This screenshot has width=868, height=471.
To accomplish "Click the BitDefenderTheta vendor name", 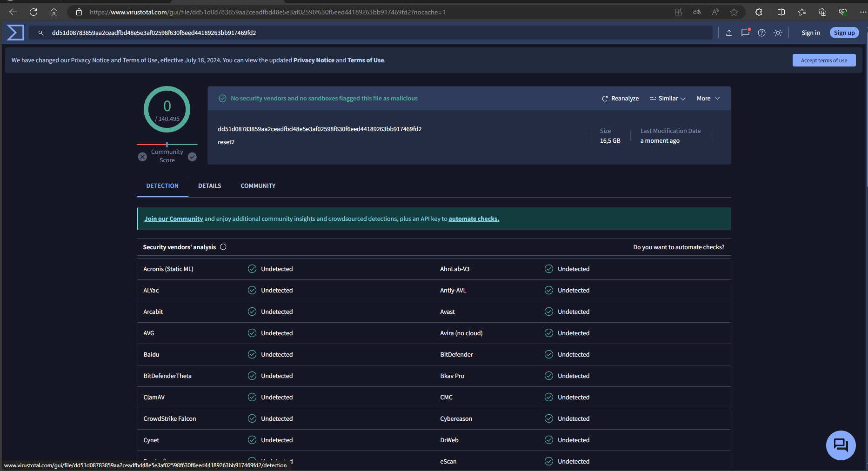I will tap(167, 376).
